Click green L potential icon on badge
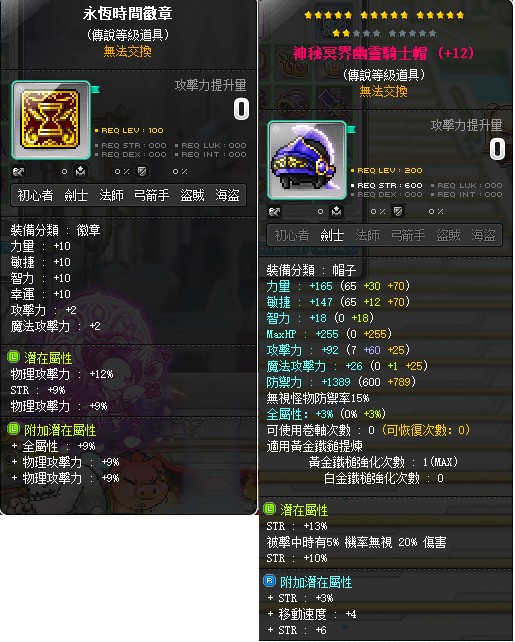This screenshot has width=515, height=642. pos(14,357)
